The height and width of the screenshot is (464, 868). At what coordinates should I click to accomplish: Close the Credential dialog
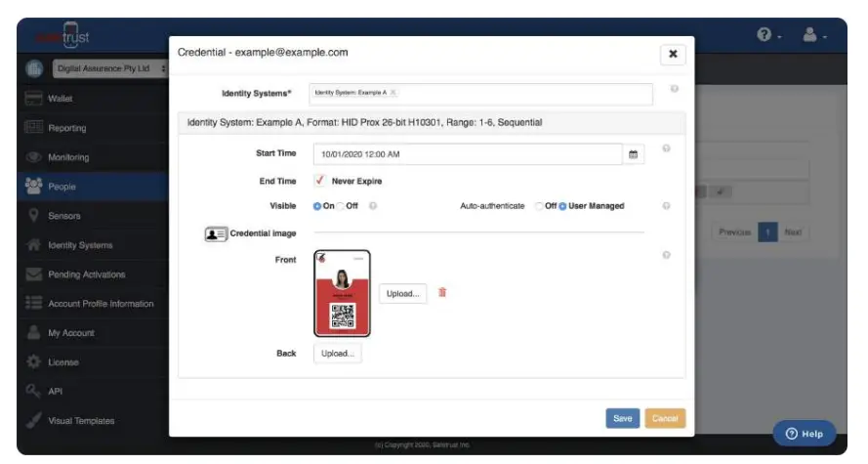[673, 54]
